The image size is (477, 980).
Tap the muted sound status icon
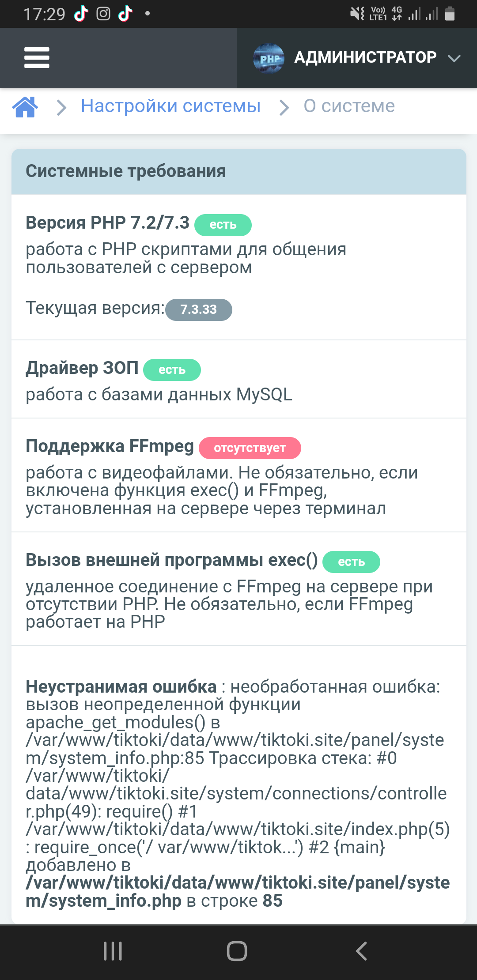[x=357, y=14]
